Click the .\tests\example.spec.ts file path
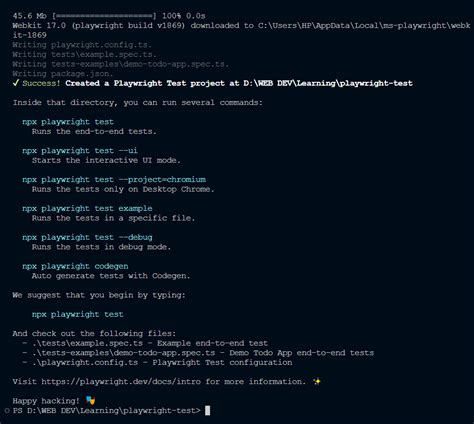474x424 pixels. pyautogui.click(x=87, y=343)
